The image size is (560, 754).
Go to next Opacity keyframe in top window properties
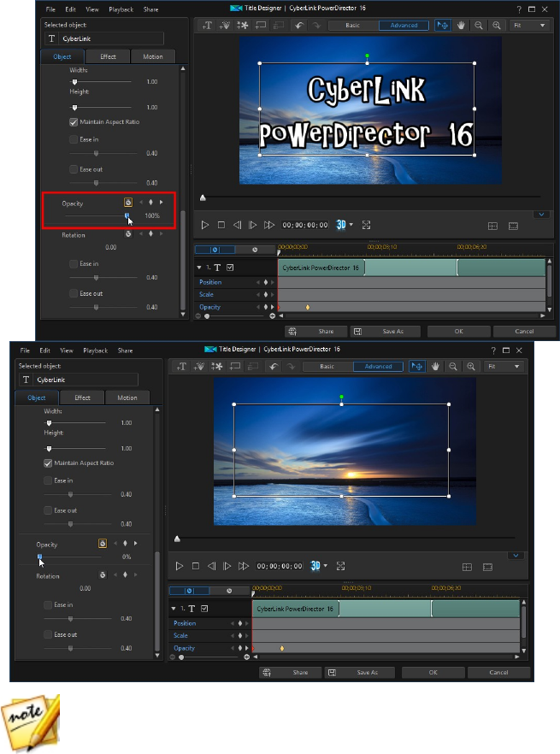pyautogui.click(x=162, y=203)
